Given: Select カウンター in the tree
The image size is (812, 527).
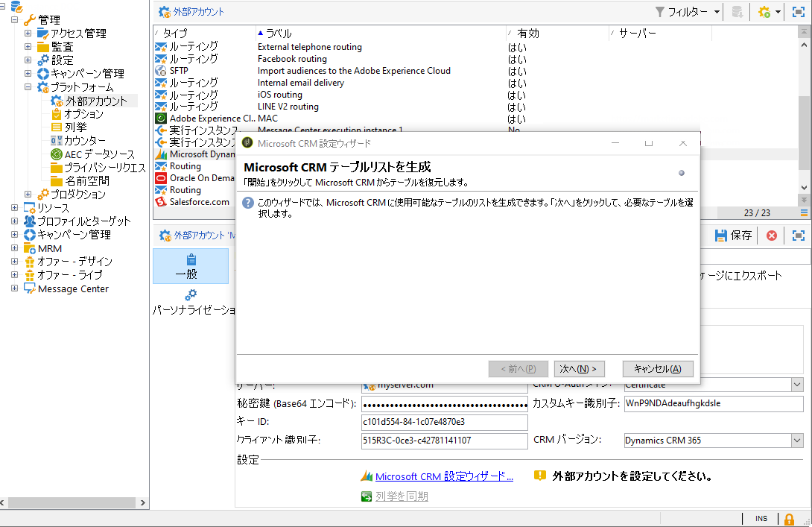Looking at the screenshot, I should coord(84,141).
